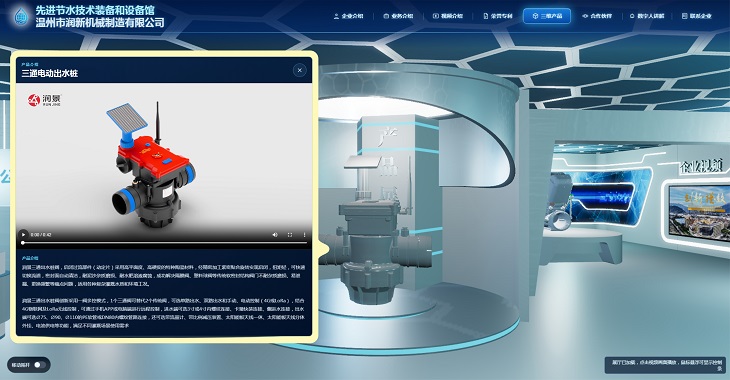
Task: Start the 数字人讲解 digital guide
Action: click(647, 16)
